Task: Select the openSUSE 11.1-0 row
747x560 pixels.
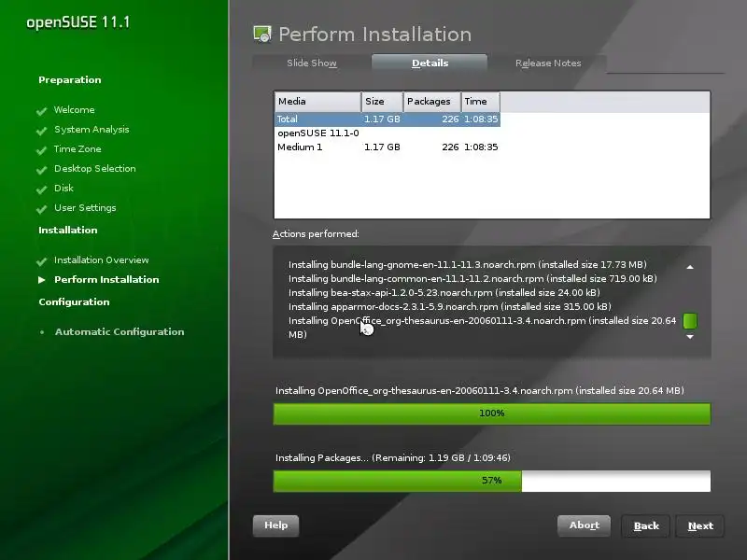Action: coord(388,133)
